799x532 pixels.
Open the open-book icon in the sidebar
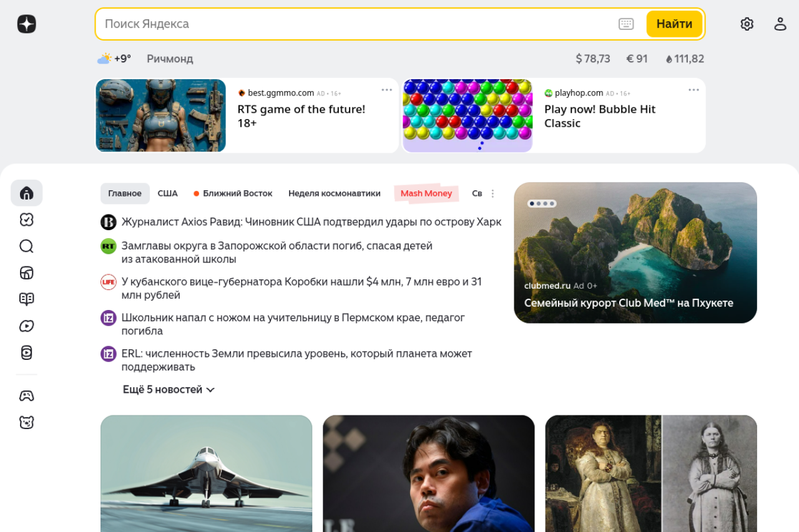(x=26, y=299)
